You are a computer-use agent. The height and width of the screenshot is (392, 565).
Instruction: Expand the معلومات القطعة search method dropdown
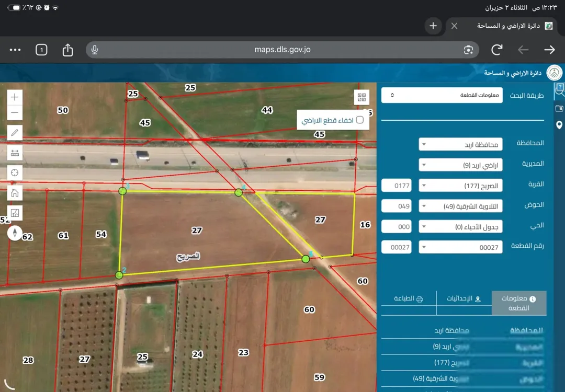tap(442, 95)
